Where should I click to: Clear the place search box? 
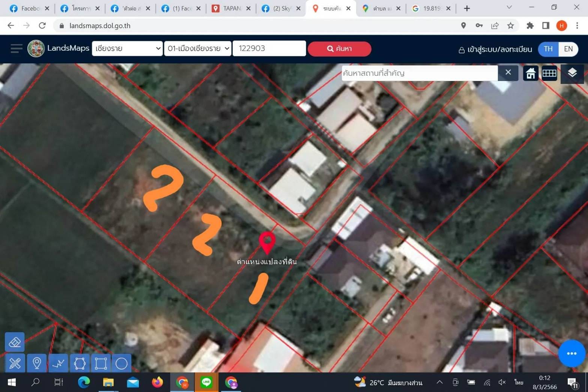click(508, 73)
